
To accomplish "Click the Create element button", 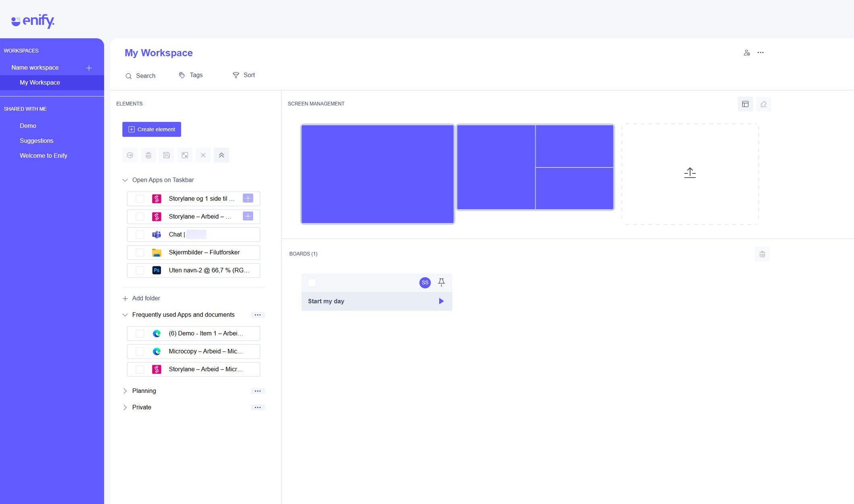I will click(x=152, y=129).
